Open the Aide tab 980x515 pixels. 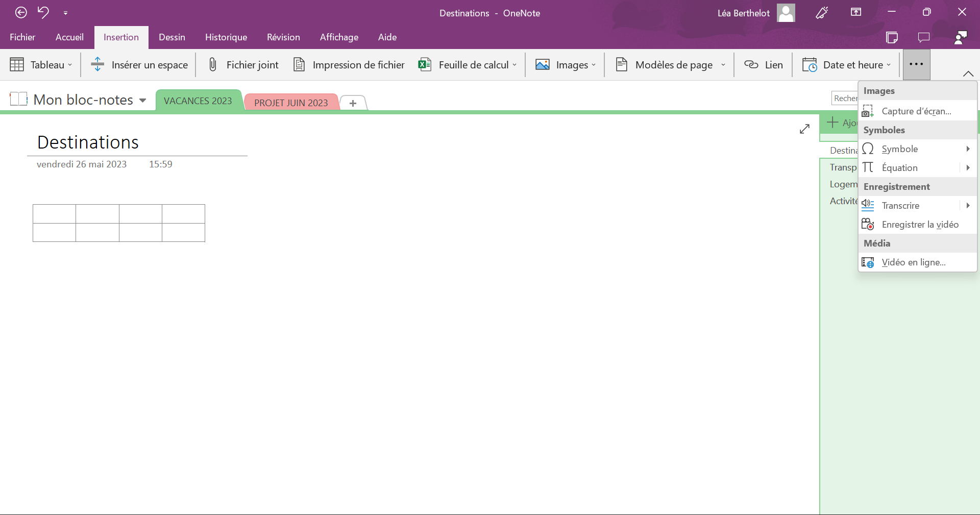(387, 37)
